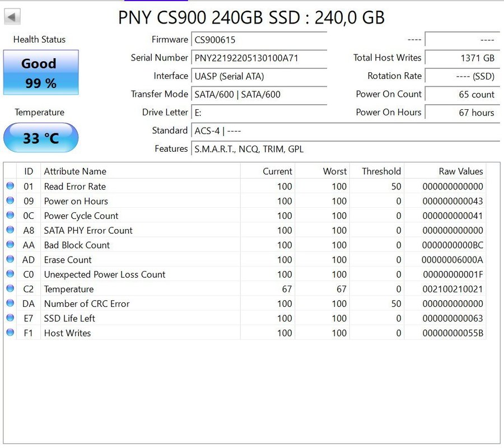Select the Serial Number field
504x448 pixels.
click(x=259, y=58)
